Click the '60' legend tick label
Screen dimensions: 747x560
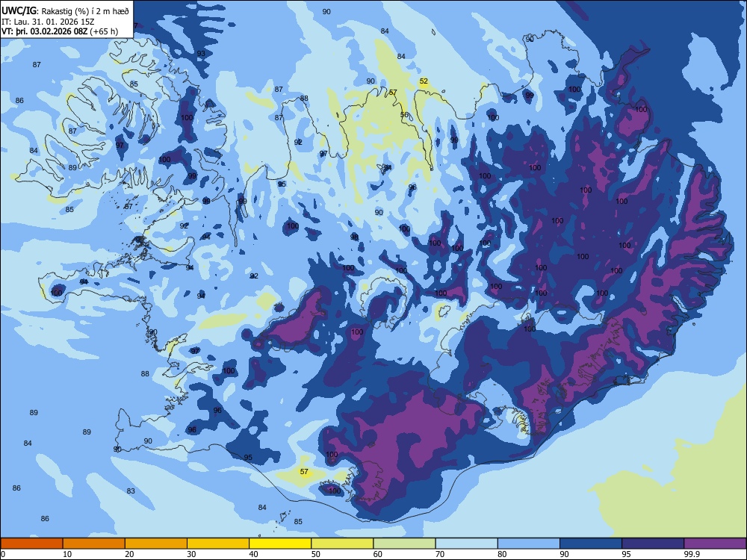click(x=378, y=554)
